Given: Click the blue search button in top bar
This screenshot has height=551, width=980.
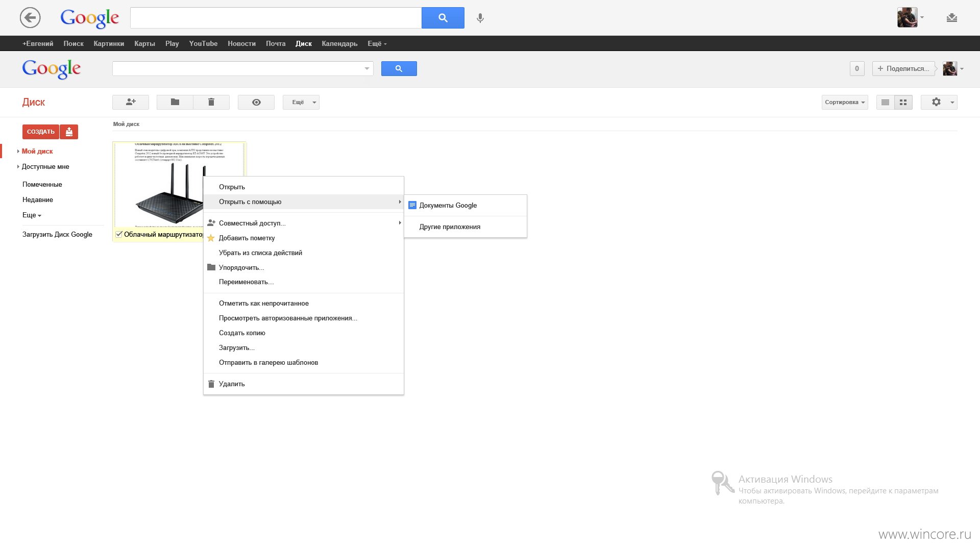Looking at the screenshot, I should (443, 18).
